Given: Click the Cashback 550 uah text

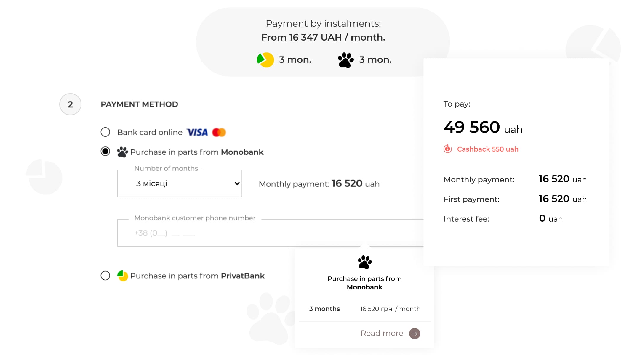Looking at the screenshot, I should point(487,149).
